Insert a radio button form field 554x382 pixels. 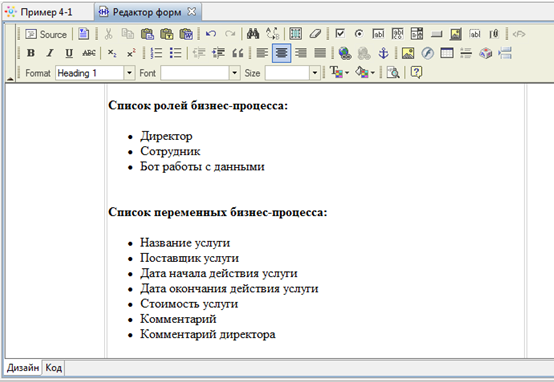coord(359,34)
